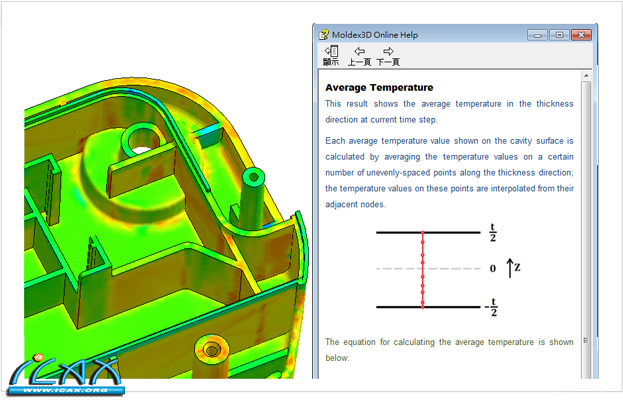Image resolution: width=623 pixels, height=402 pixels.
Task: Minimize the Moldex3D Online Help window
Action: coord(538,34)
